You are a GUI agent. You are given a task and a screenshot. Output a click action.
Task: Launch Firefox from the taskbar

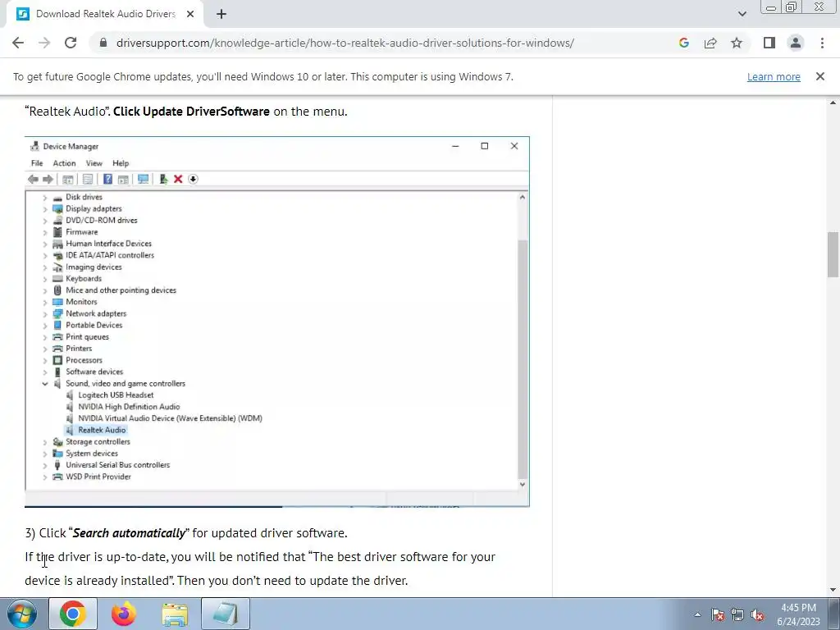124,614
